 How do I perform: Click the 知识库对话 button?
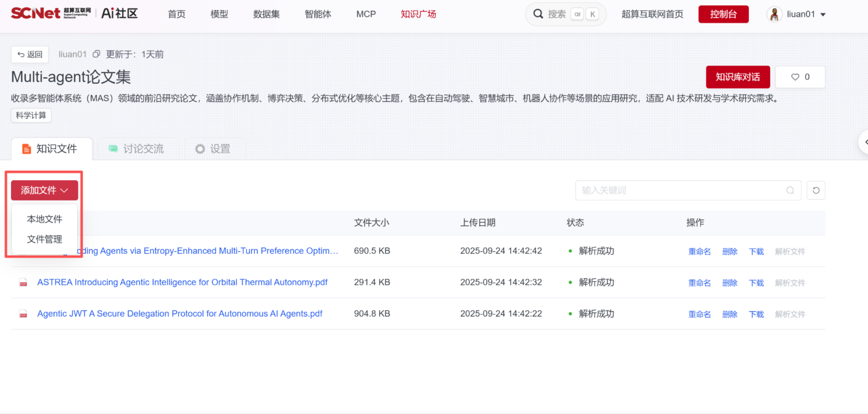coord(737,77)
